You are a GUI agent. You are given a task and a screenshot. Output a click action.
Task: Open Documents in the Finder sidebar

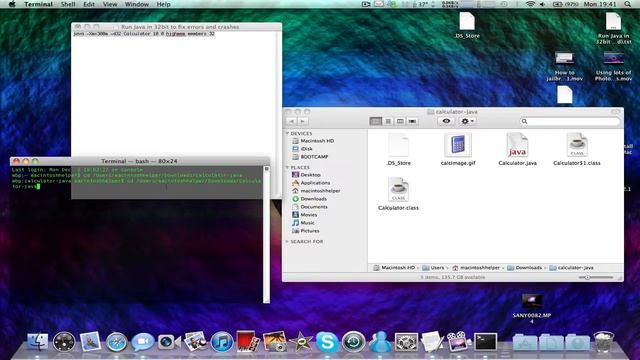tap(310, 207)
